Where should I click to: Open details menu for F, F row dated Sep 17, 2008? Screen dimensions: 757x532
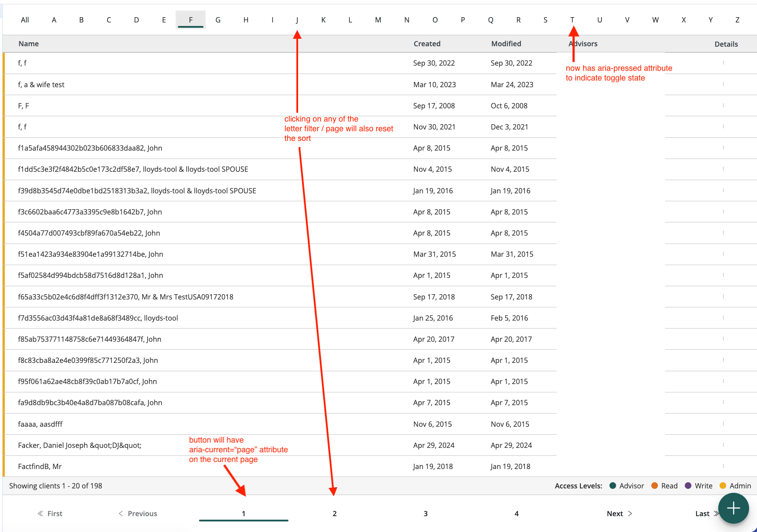(x=723, y=105)
